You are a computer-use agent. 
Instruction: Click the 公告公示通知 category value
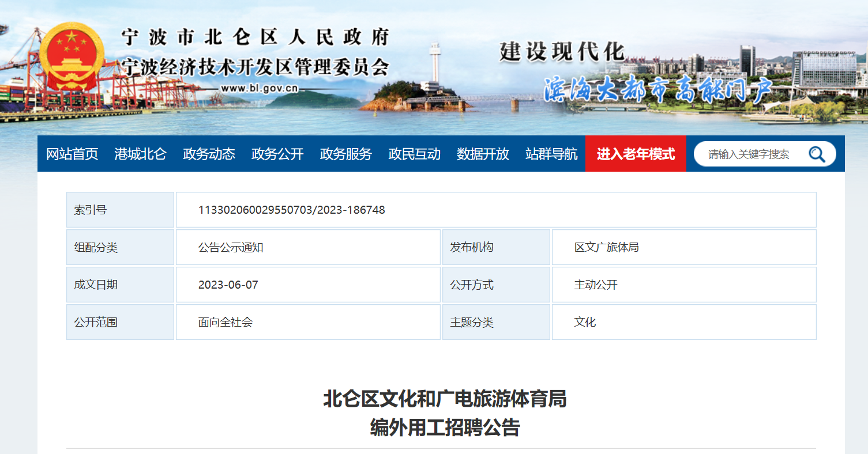point(231,247)
